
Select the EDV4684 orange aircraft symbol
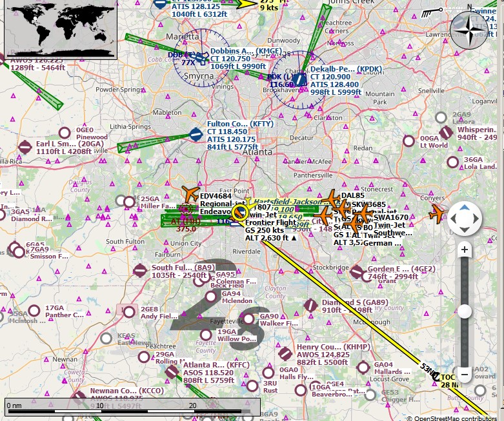190,193
